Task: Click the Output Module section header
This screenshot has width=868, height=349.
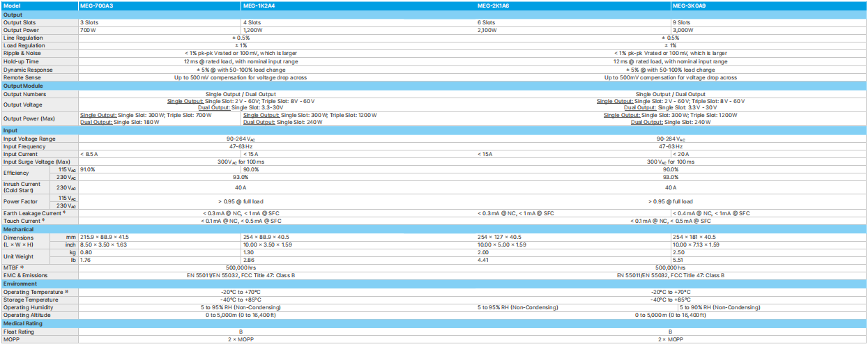Action: coord(23,86)
